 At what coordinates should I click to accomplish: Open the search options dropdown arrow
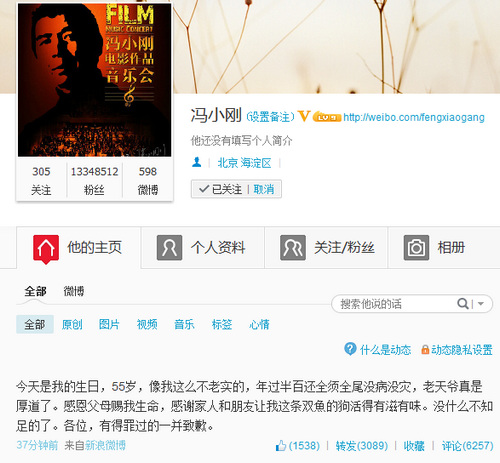(x=481, y=304)
